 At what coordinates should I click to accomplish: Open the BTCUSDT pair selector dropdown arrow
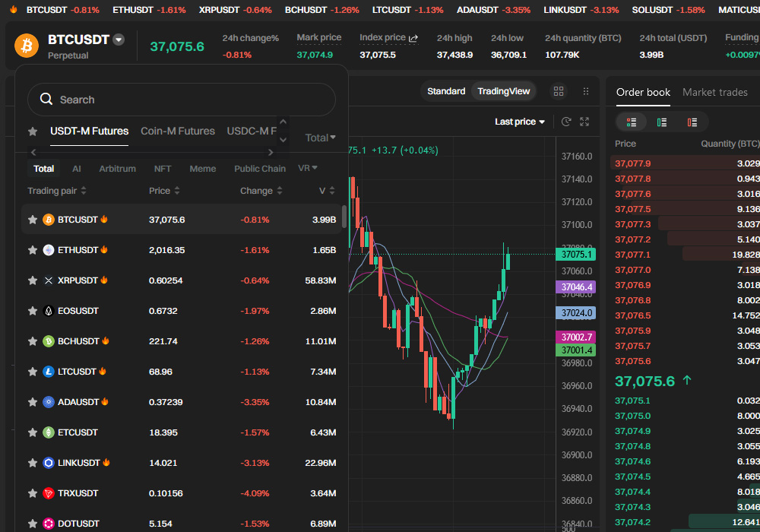tap(119, 40)
